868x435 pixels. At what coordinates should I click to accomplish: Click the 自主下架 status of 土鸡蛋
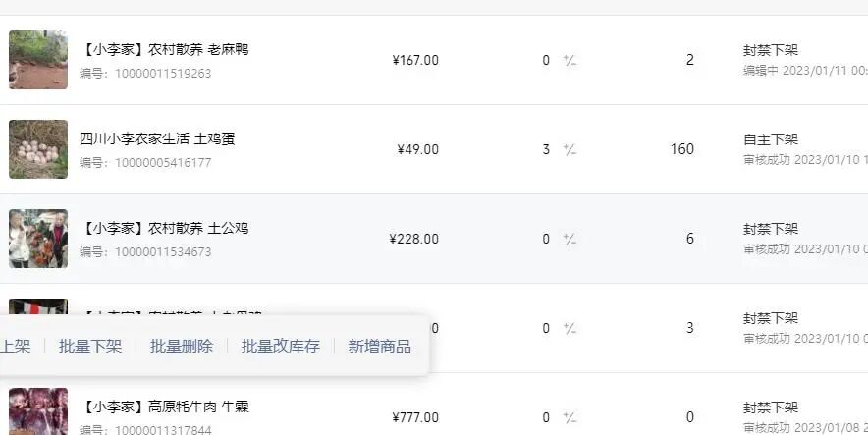(771, 139)
